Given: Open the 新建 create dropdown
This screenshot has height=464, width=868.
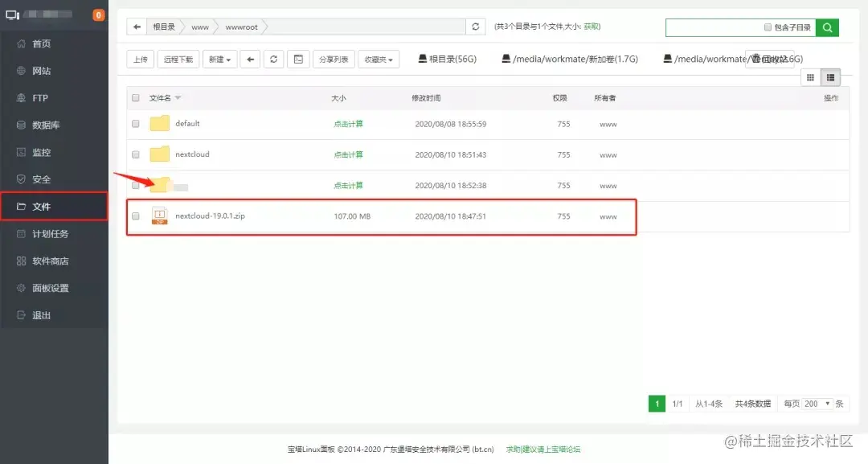Looking at the screenshot, I should point(219,60).
